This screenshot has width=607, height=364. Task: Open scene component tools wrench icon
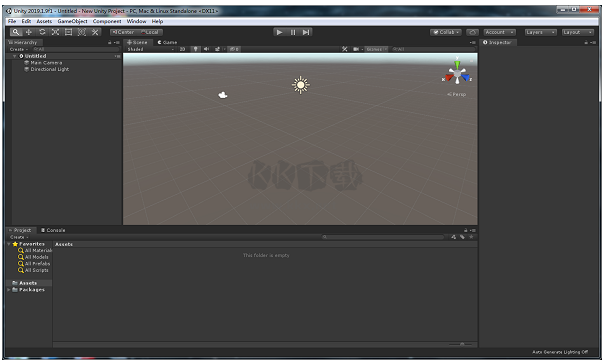(x=345, y=49)
